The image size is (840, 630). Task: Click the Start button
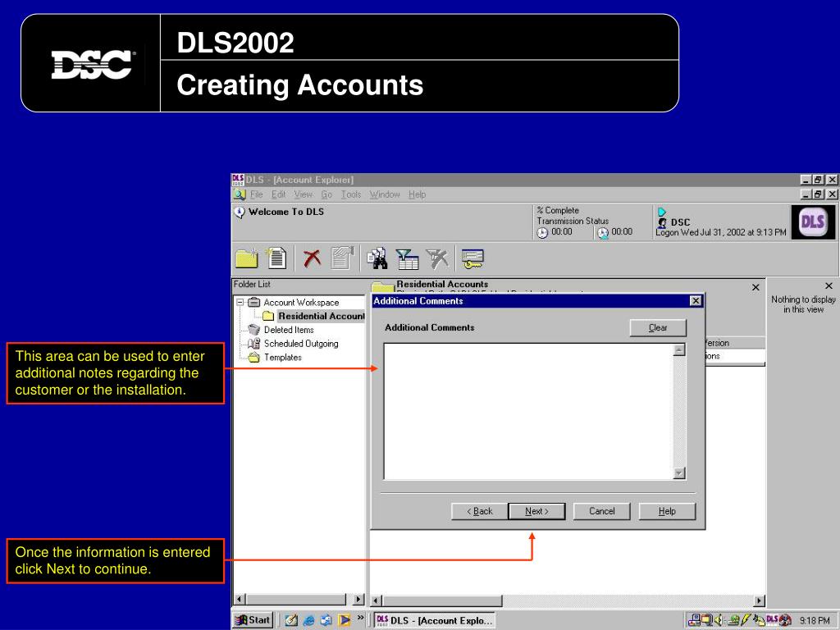[x=253, y=620]
